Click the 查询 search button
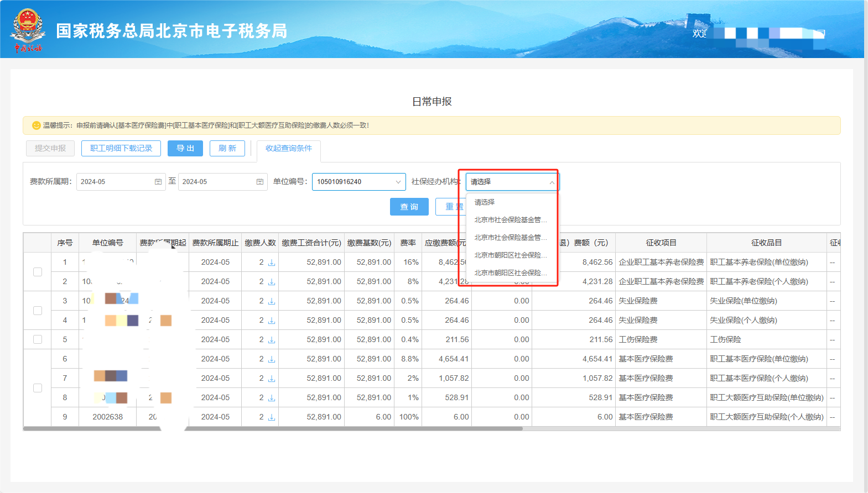The height and width of the screenshot is (493, 868). pos(409,207)
